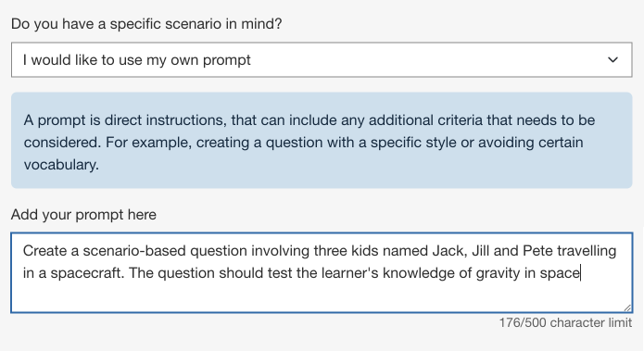This screenshot has width=644, height=351.
Task: Open the 'I would like to use my own prompt' combo box
Action: coord(322,59)
